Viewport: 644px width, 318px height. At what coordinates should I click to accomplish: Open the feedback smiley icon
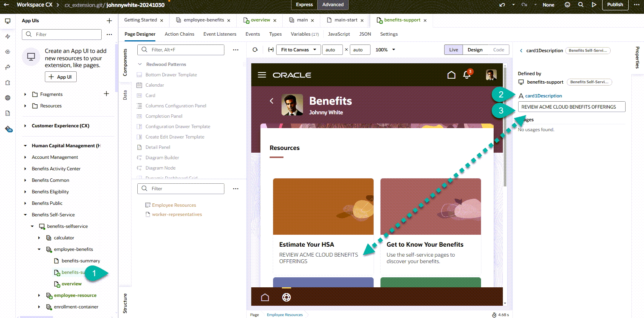567,5
